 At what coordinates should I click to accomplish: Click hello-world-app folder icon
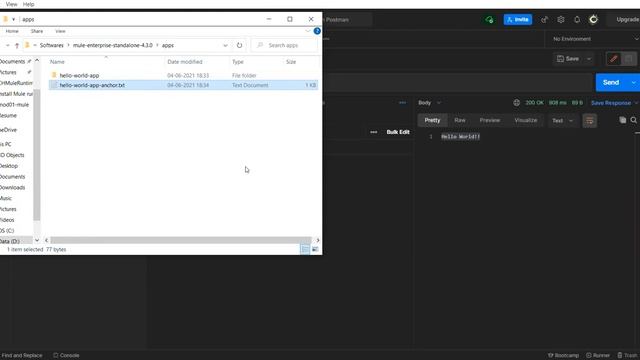(x=54, y=75)
